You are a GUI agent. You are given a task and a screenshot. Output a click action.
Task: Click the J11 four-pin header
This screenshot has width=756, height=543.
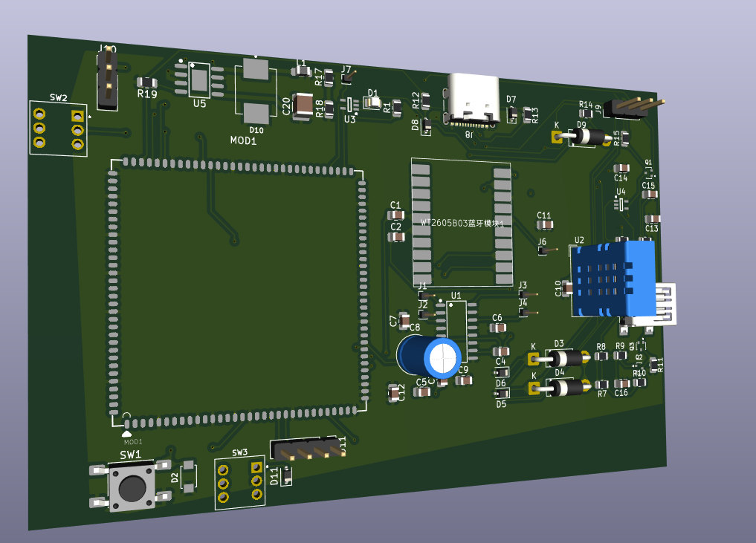coord(309,449)
